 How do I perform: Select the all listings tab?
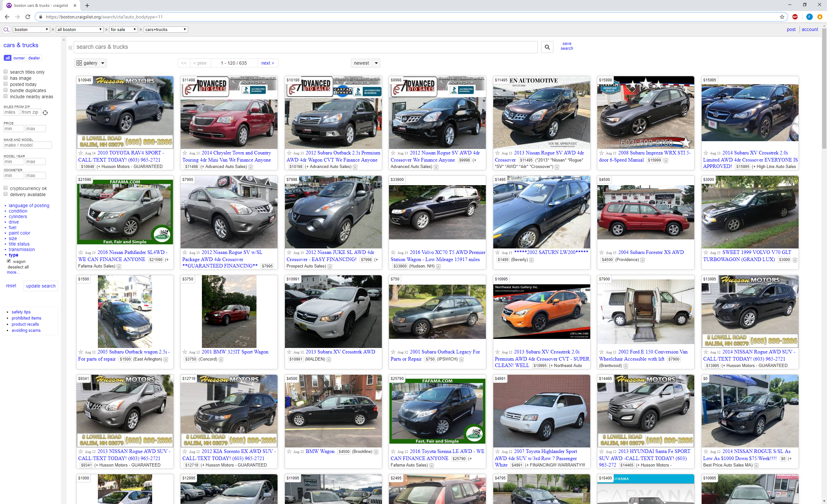pyautogui.click(x=8, y=58)
